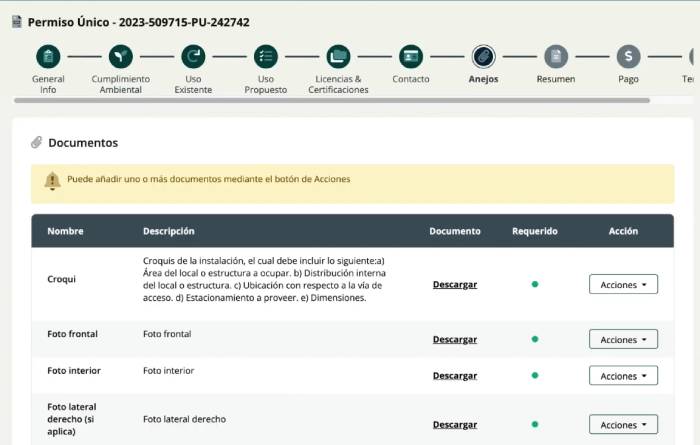Viewport: 700px width, 445px height.
Task: Open the Pago dollar step icon
Action: [x=628, y=57]
